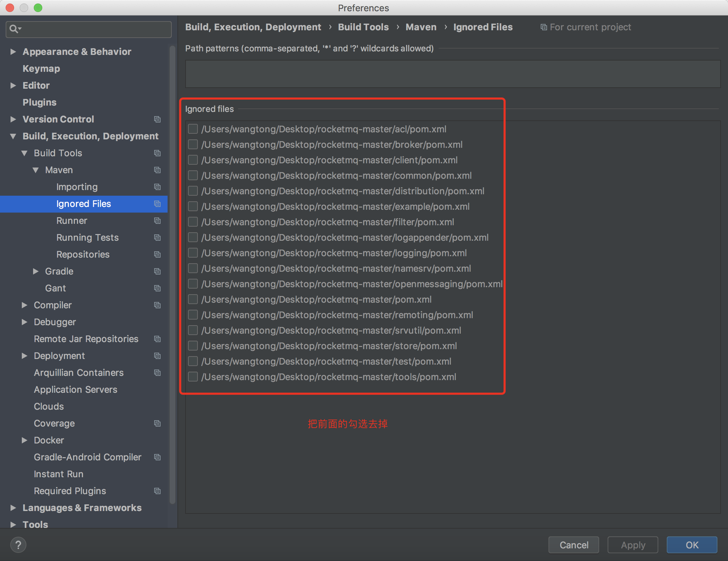Collapse the Maven tree node

36,170
